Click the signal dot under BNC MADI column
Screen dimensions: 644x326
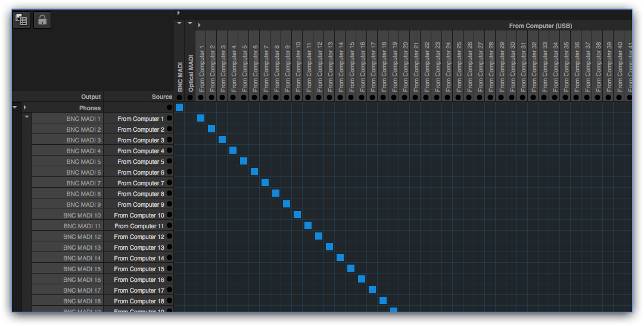click(179, 97)
